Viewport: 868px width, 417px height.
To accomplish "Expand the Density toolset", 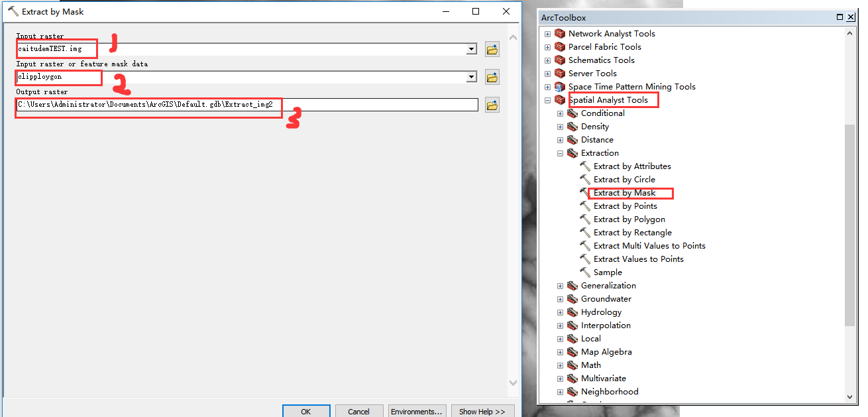I will pos(560,127).
